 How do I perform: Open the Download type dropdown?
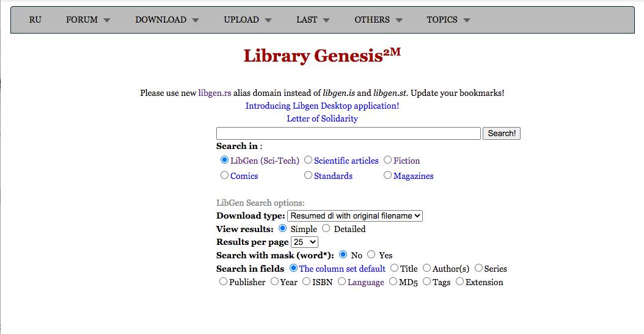point(354,216)
